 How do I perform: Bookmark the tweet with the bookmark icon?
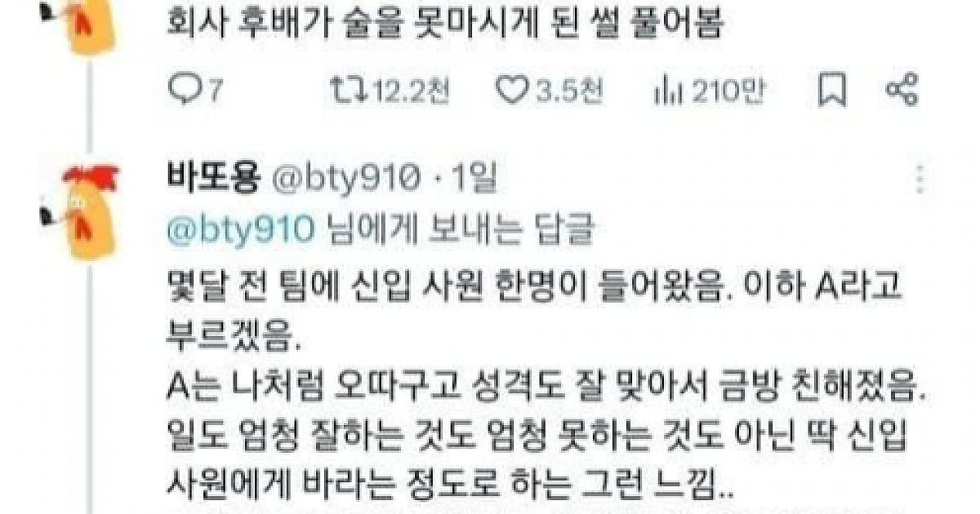[831, 90]
